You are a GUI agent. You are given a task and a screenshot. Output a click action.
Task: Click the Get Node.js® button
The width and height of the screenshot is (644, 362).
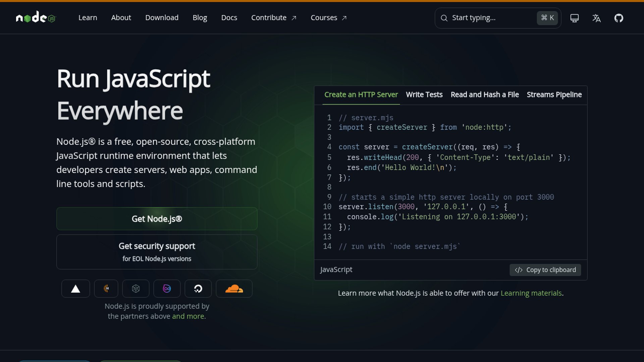[x=157, y=219]
